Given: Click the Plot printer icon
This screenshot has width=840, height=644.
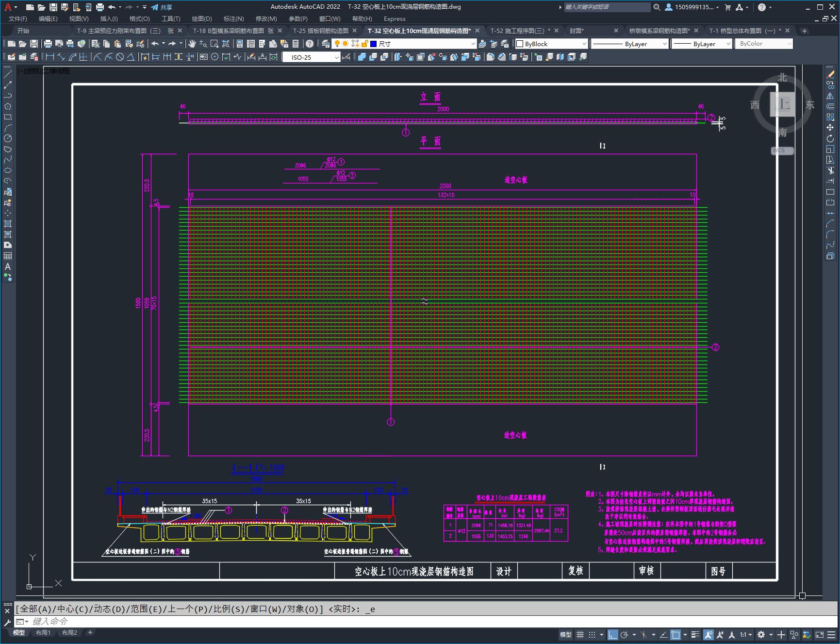Looking at the screenshot, I should 48,44.
